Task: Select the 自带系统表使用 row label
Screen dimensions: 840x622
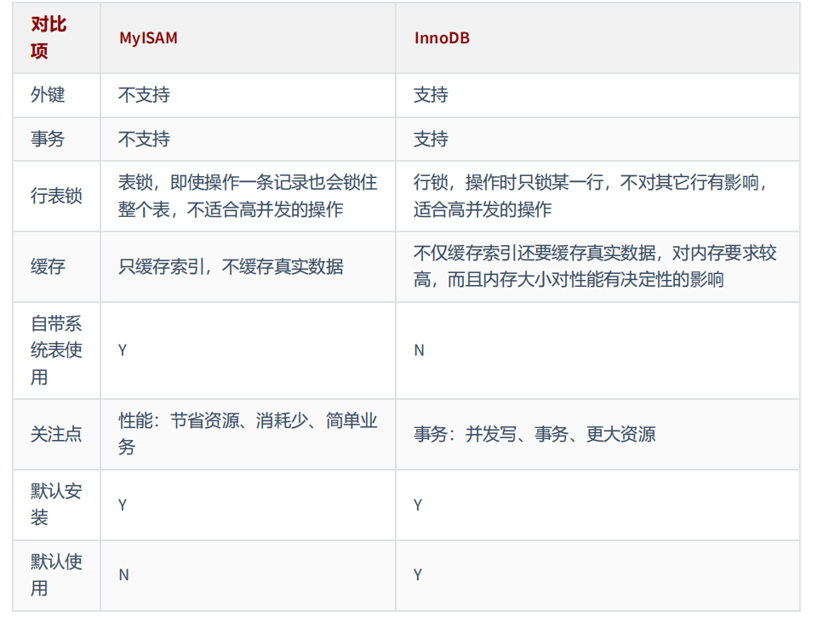Action: click(56, 351)
